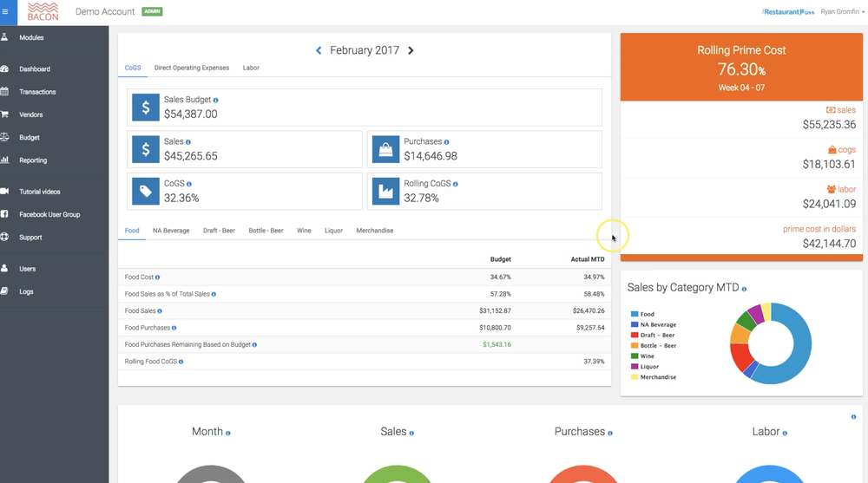Click info icon next to Purchases card
868x483 pixels.
point(446,142)
